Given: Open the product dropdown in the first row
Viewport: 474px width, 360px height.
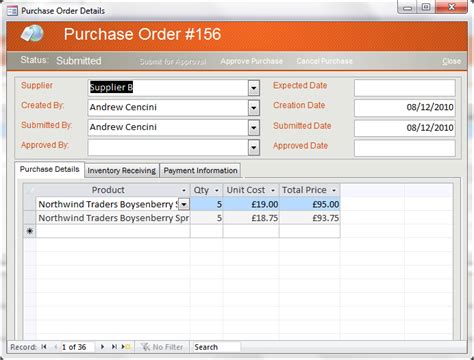Looking at the screenshot, I should pyautogui.click(x=184, y=204).
